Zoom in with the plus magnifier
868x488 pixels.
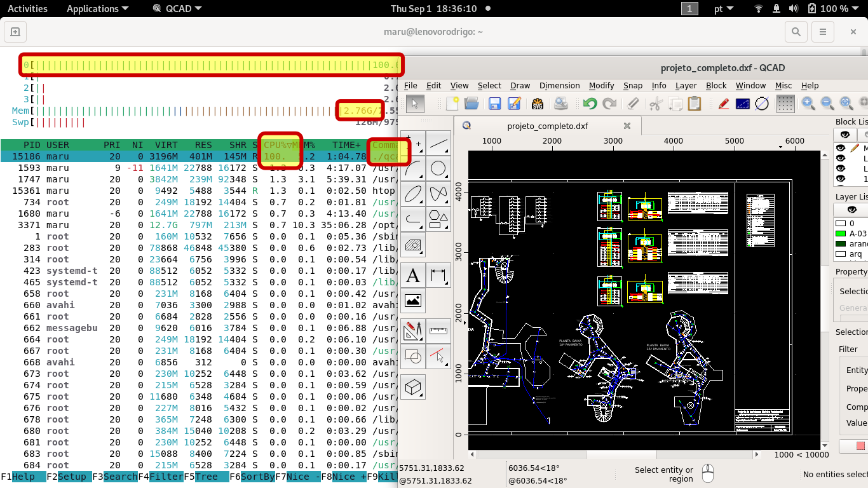808,103
